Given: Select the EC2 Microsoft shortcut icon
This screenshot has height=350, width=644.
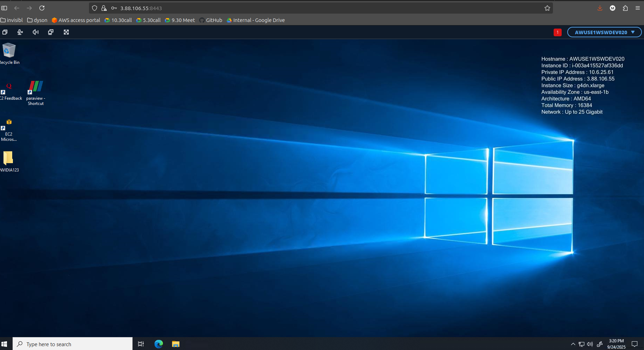Looking at the screenshot, I should 9,130.
